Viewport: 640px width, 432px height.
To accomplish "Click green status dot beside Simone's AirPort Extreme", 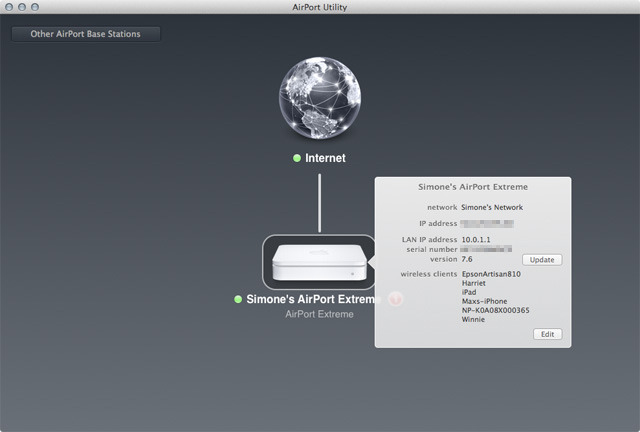I will pos(238,299).
